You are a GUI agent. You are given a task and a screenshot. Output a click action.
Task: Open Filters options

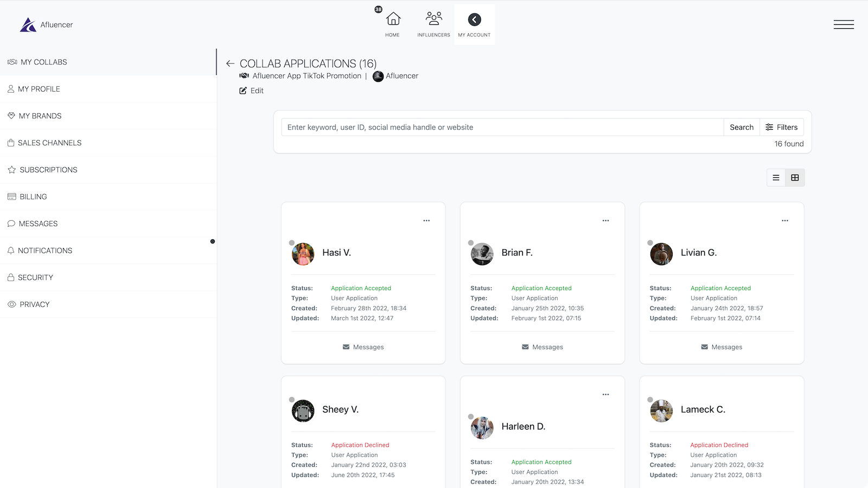pos(782,127)
